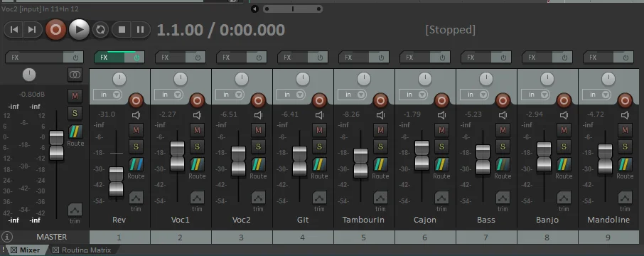
Task: Click the Banjo volume fader handle
Action: click(x=544, y=157)
